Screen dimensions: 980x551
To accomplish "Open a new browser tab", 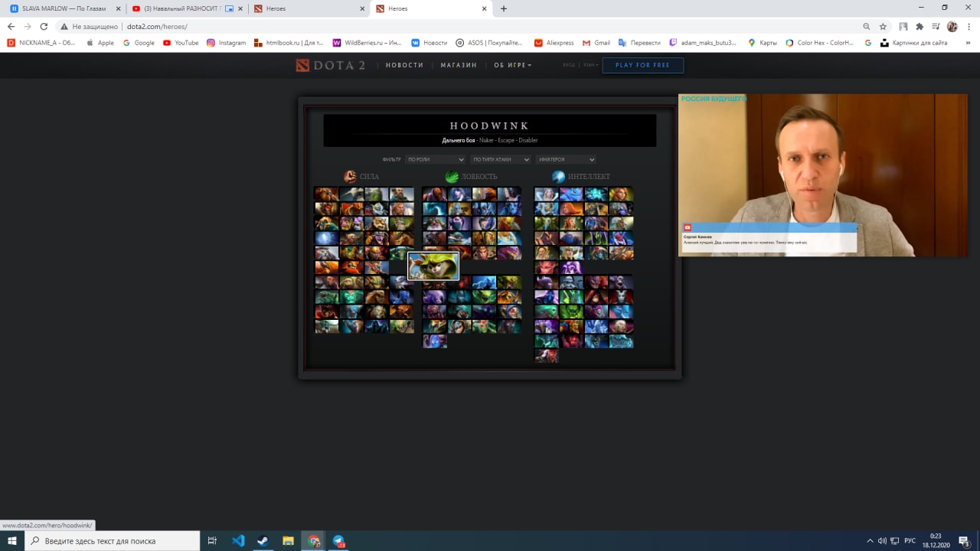I will coord(503,8).
